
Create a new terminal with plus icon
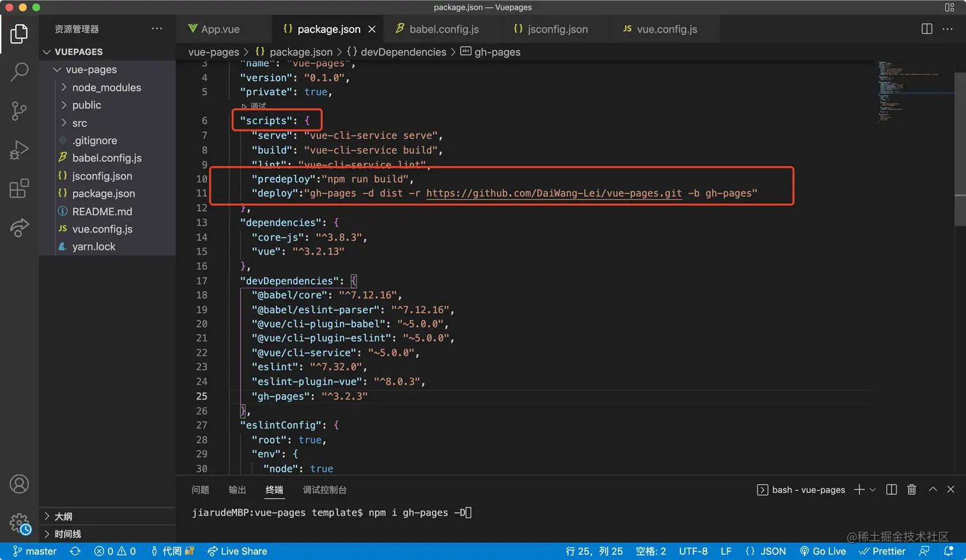(859, 490)
